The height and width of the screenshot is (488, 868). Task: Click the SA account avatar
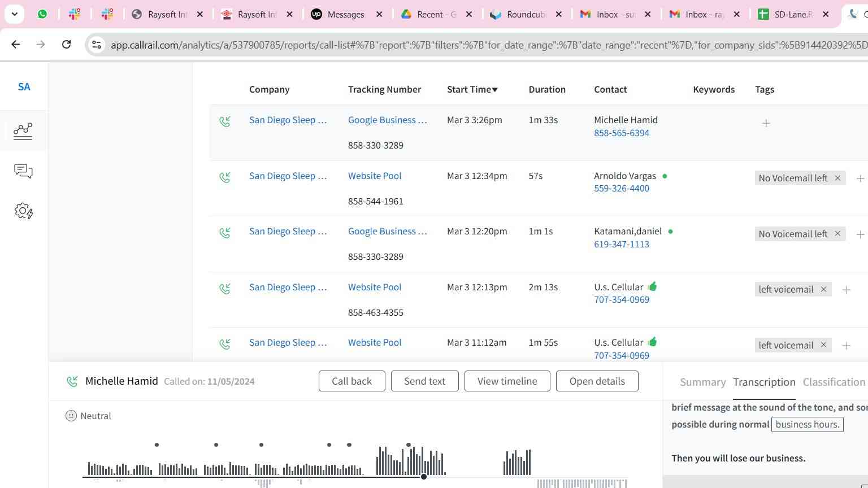click(24, 87)
